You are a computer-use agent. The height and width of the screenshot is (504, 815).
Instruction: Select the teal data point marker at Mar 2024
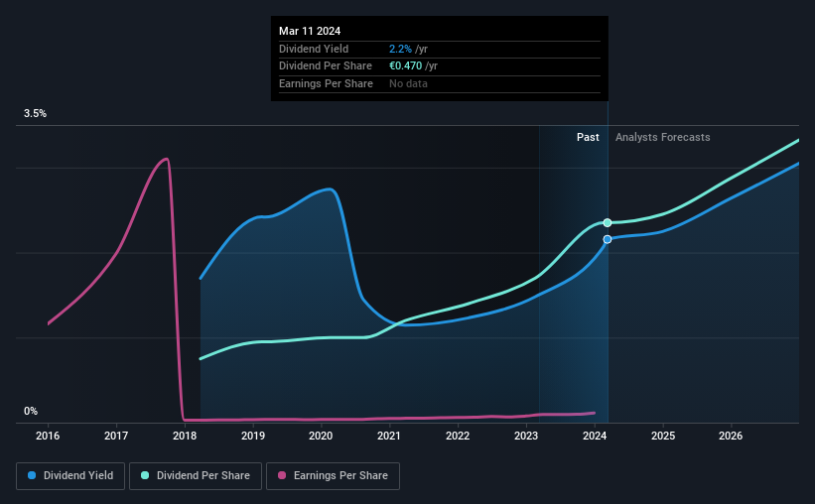coord(608,223)
